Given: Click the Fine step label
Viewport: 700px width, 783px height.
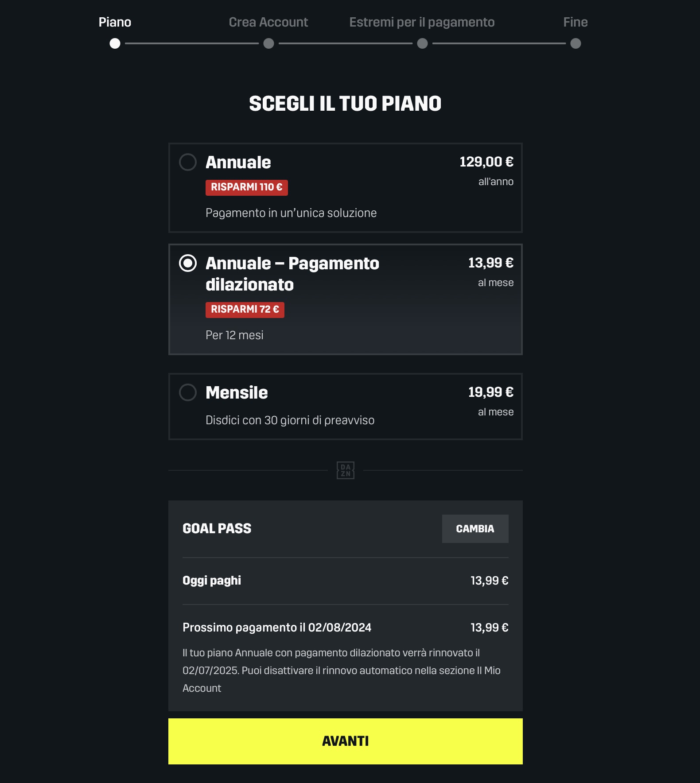Looking at the screenshot, I should tap(575, 22).
